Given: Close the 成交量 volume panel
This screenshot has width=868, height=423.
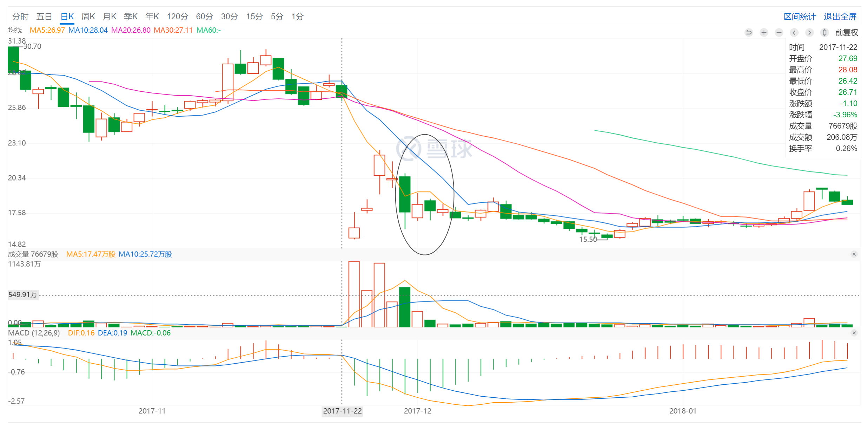Looking at the screenshot, I should point(854,254).
